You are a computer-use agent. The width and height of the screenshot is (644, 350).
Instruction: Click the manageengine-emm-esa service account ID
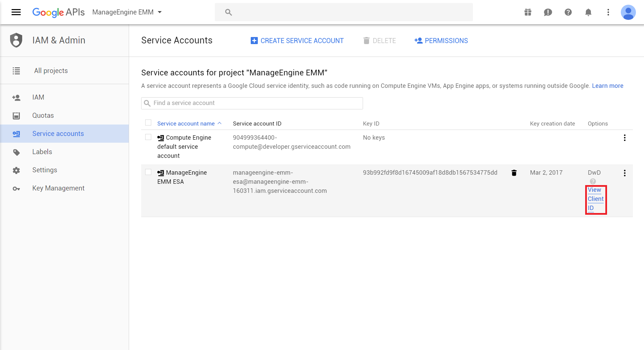click(280, 182)
